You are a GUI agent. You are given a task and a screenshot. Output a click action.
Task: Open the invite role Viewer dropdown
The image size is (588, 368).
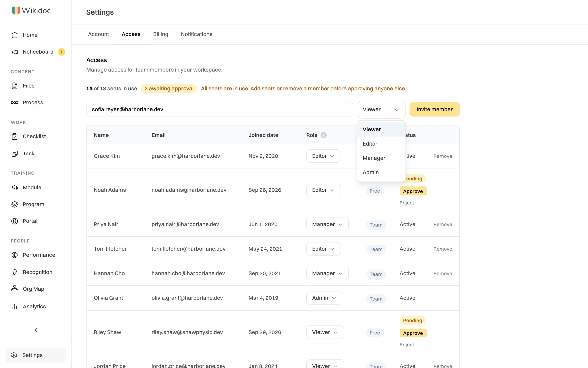pyautogui.click(x=381, y=110)
